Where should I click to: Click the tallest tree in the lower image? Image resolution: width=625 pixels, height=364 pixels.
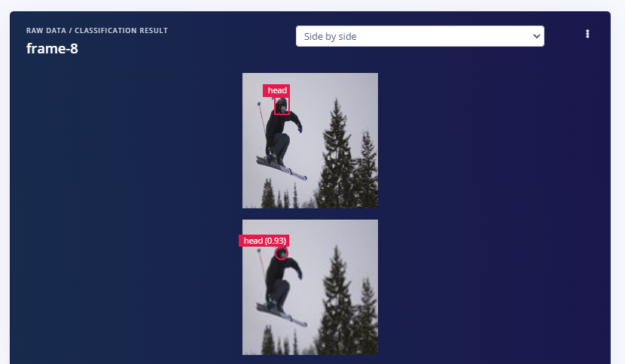[x=337, y=300]
